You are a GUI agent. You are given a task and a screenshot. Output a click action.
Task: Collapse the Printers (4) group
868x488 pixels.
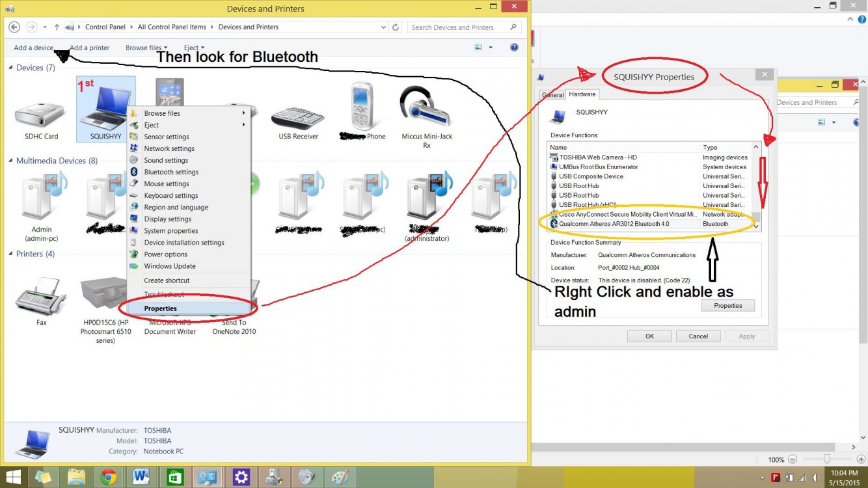click(10, 254)
